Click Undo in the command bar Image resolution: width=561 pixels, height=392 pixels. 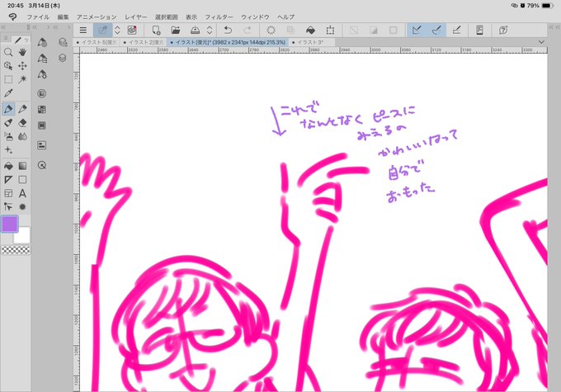point(228,31)
